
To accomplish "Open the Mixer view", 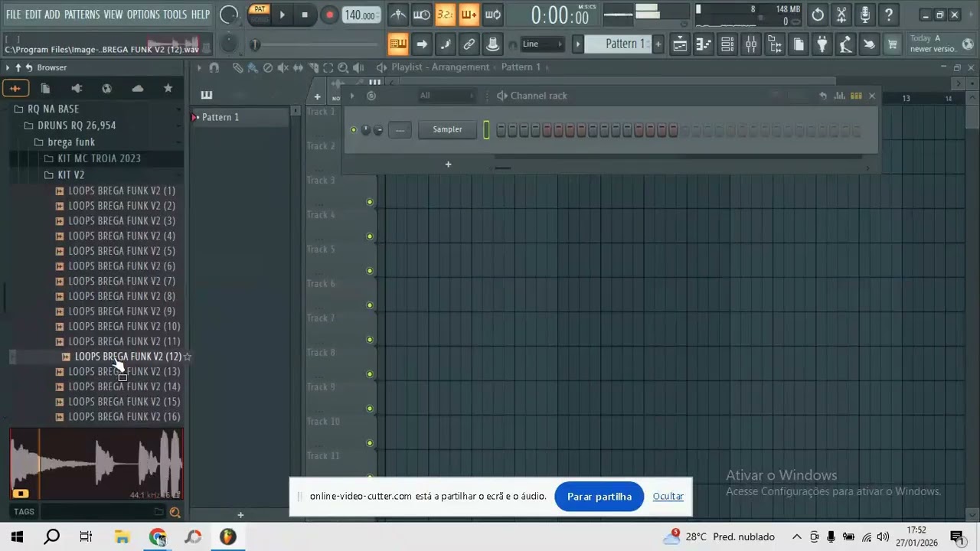I will pos(751,45).
